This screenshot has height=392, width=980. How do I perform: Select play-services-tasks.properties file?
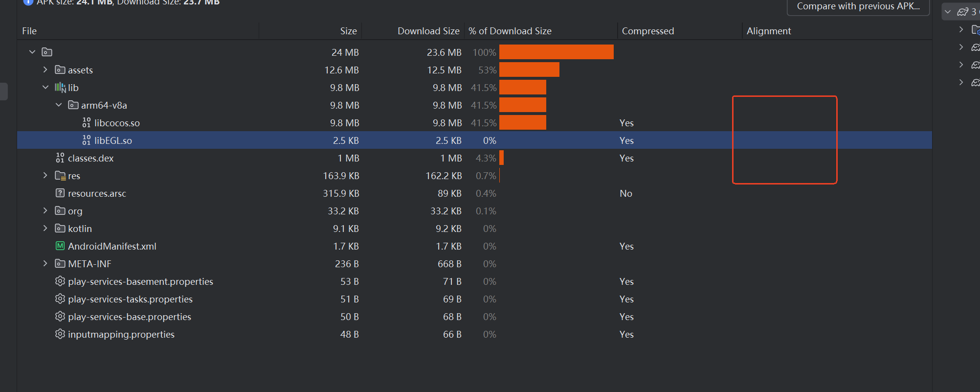[x=130, y=299]
